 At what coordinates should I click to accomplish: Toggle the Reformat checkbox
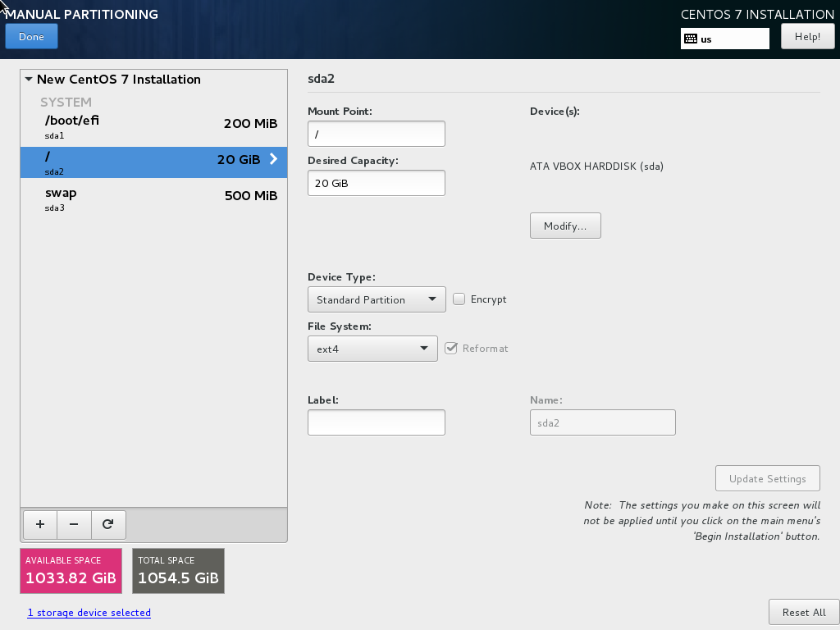tap(451, 348)
